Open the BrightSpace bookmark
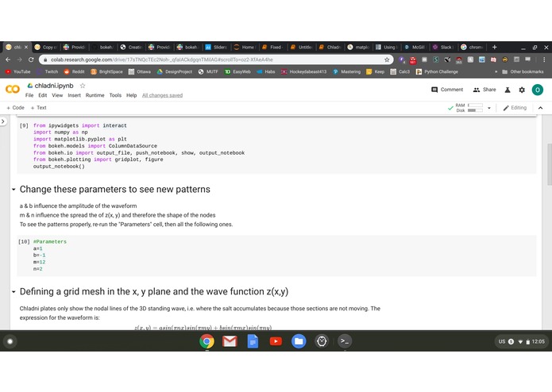 point(106,71)
